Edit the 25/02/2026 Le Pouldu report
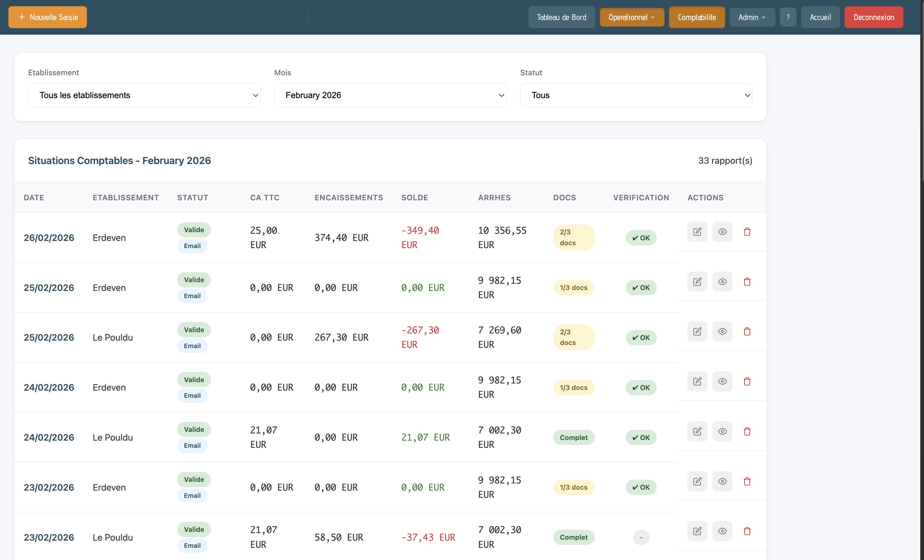Image resolution: width=924 pixels, height=560 pixels. 697,331
